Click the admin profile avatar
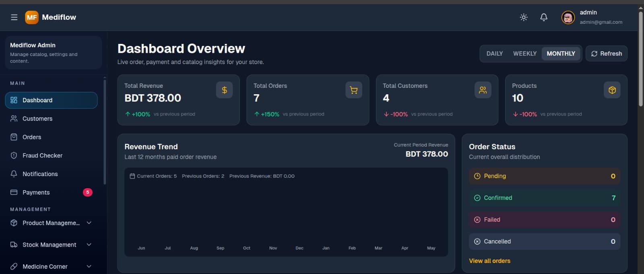 [568, 17]
